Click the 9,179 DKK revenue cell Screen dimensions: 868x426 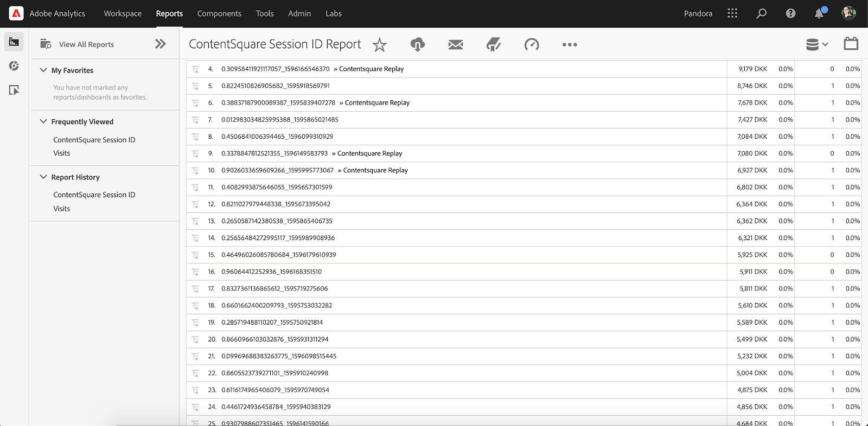pyautogui.click(x=753, y=69)
